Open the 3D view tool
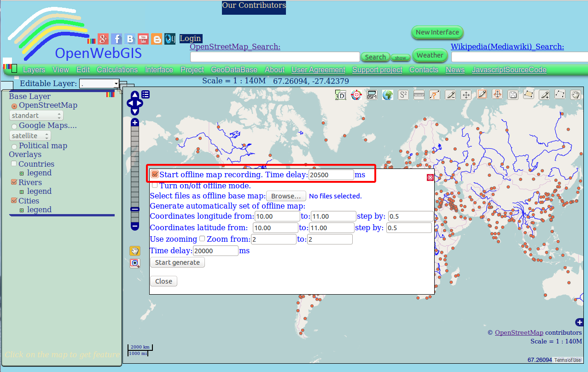This screenshot has width=588, height=372. point(340,95)
